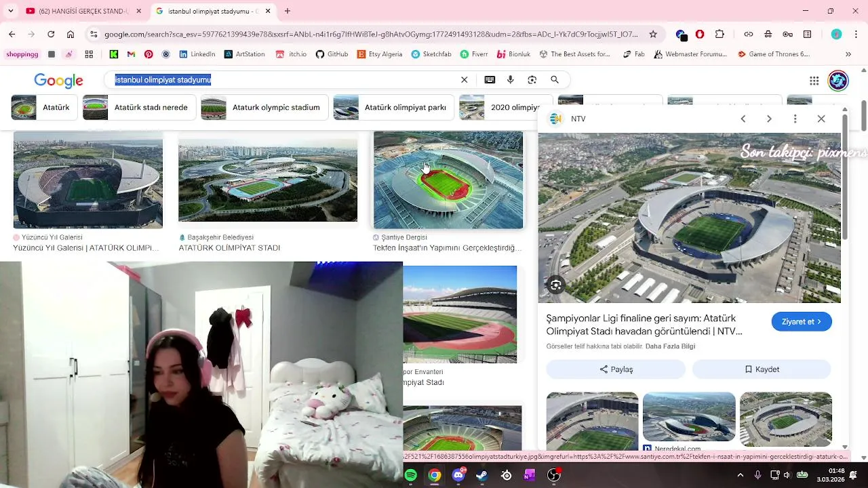Click the address bar URL
This screenshot has height=488, width=868.
pyautogui.click(x=371, y=34)
